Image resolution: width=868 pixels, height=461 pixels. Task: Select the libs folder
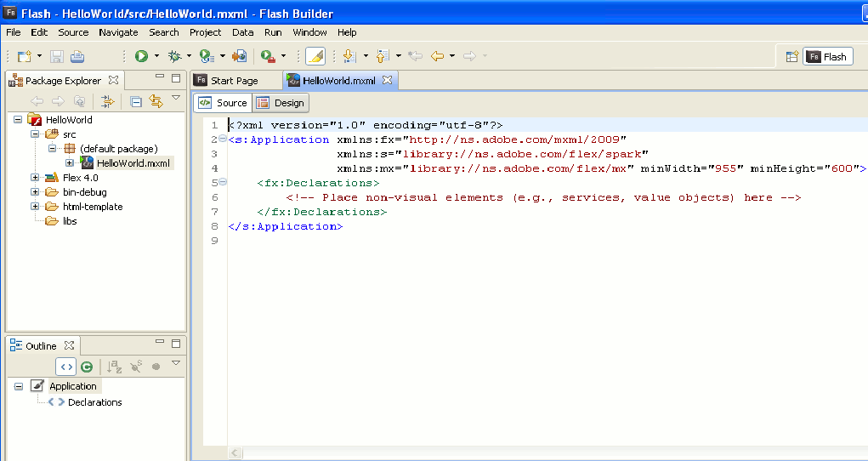click(70, 220)
